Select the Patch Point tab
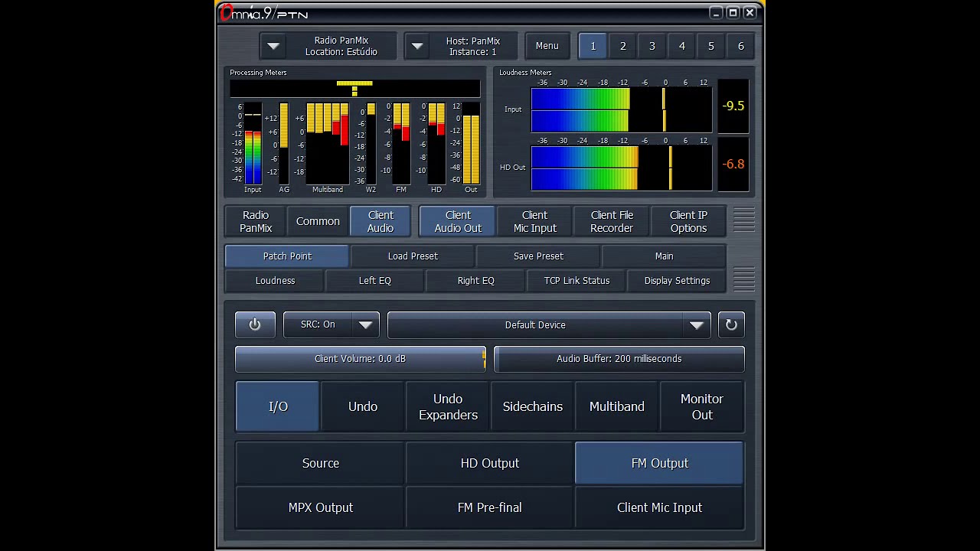Viewport: 980px width, 551px height. 287,256
